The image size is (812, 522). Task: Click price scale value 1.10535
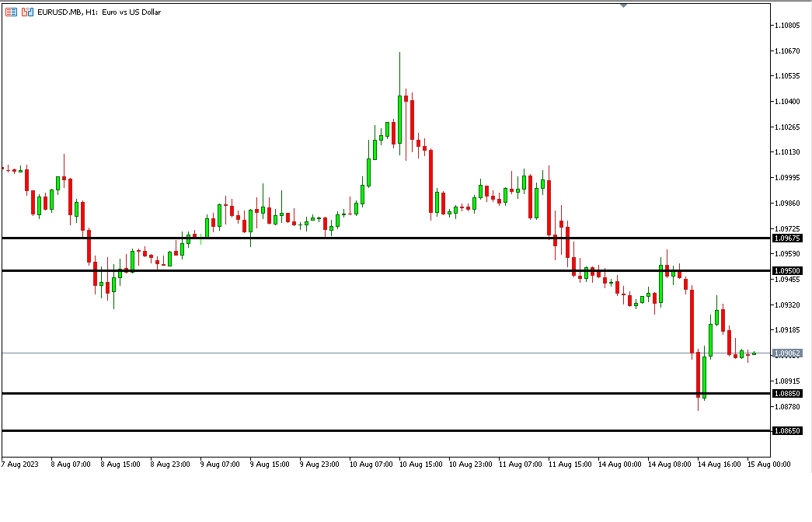coord(787,76)
